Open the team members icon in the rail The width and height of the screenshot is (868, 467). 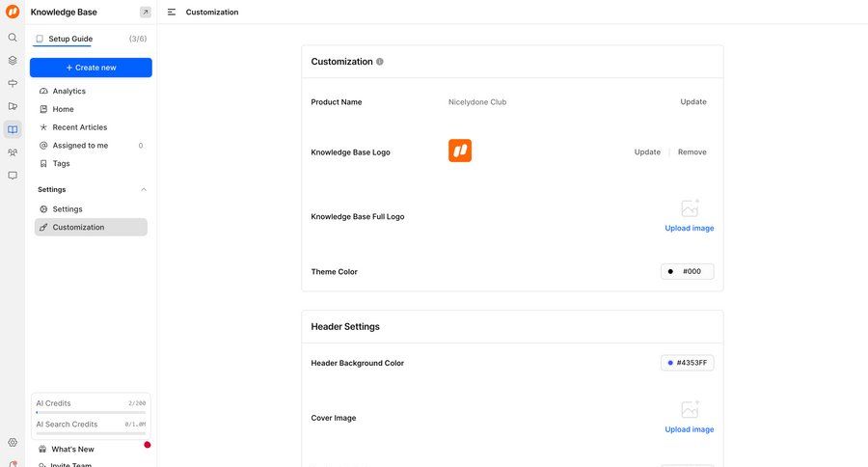(13, 152)
